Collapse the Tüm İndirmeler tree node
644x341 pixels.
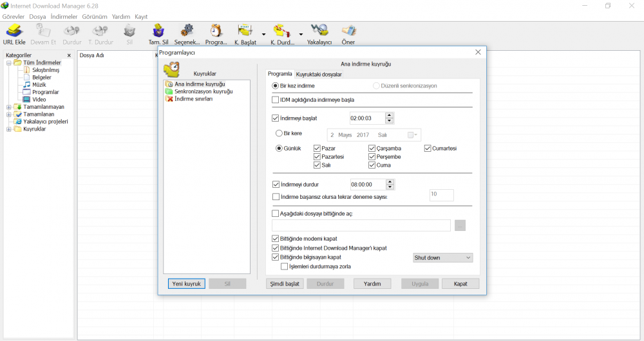coord(8,63)
